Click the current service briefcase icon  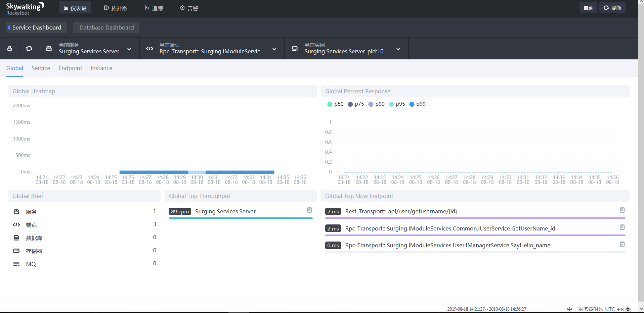click(x=49, y=49)
